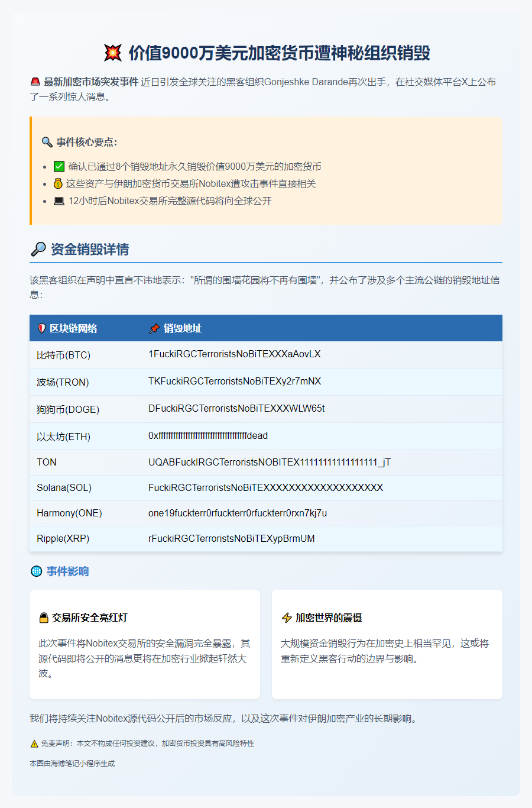
Task: Click the magnifier icon next to 事件核心要点
Action: 47,142
